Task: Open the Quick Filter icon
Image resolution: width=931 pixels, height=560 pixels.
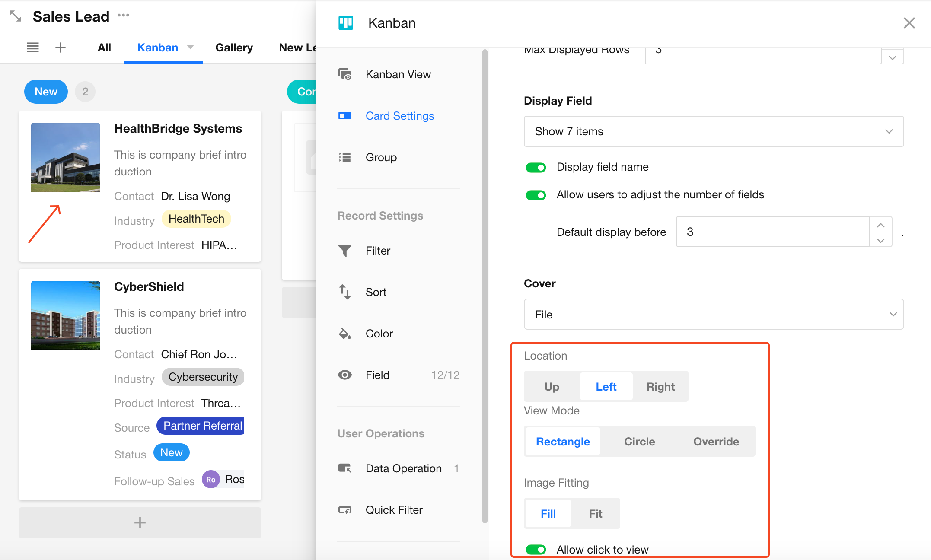Action: [x=344, y=510]
